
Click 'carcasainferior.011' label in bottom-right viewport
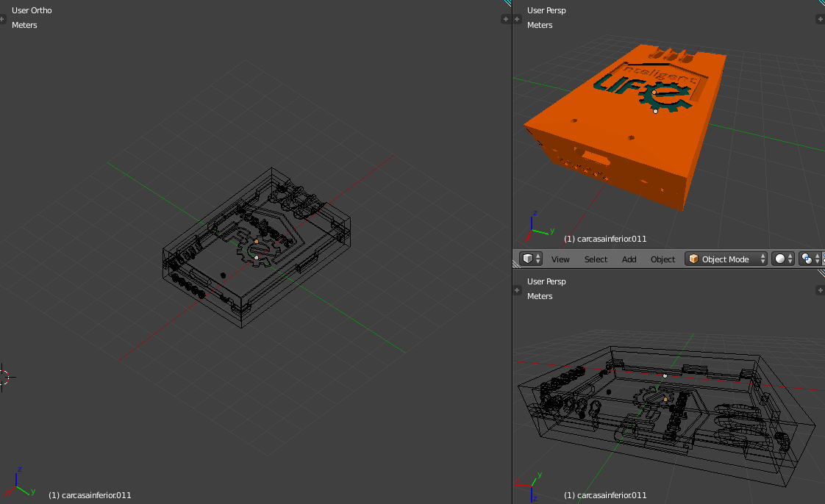[x=611, y=495]
